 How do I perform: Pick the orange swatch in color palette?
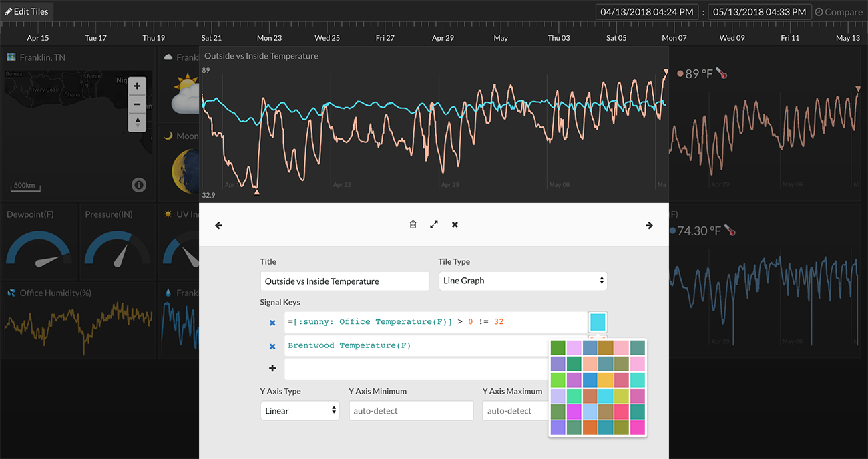pos(590,427)
